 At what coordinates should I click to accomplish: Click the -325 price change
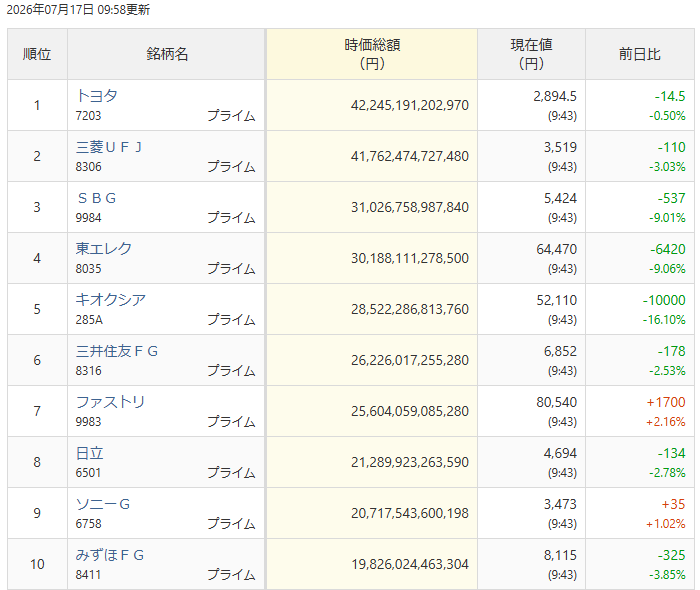(x=671, y=555)
